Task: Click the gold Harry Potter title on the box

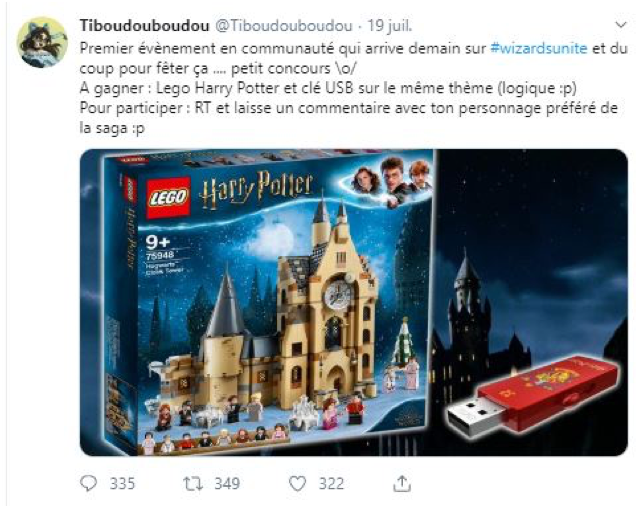Action: pos(257,188)
